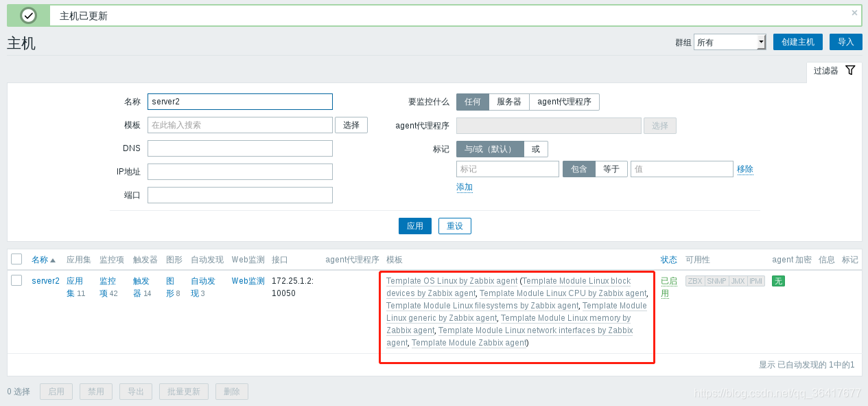Sort hosts by 名称 column
Image resolution: width=868 pixels, height=406 pixels.
43,260
